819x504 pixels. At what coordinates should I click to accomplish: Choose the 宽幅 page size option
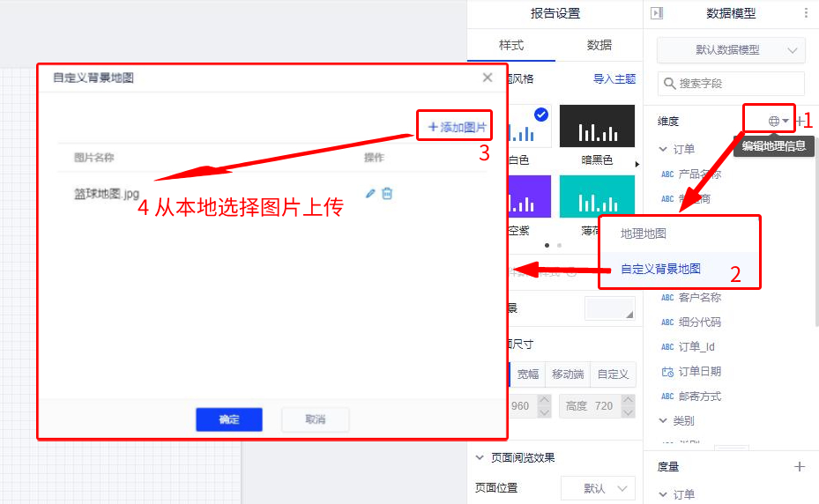pyautogui.click(x=527, y=374)
